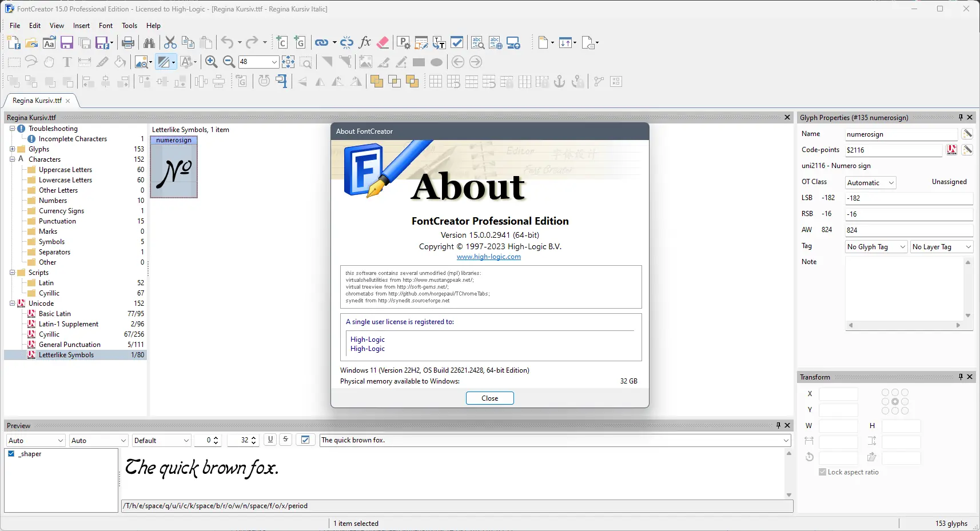Select the Text tool
The height and width of the screenshot is (531, 980).
66,62
